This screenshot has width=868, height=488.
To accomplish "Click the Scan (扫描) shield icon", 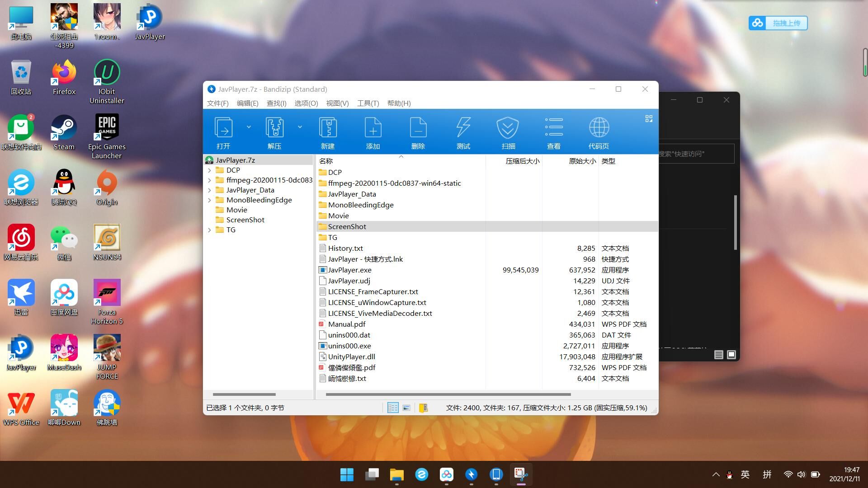I will 508,132.
